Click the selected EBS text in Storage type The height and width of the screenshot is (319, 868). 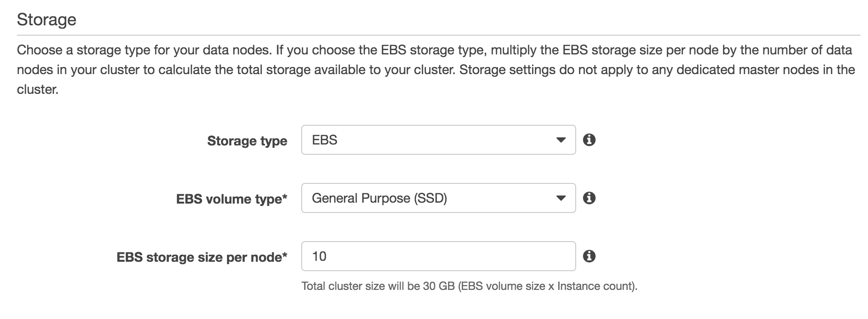coord(325,140)
